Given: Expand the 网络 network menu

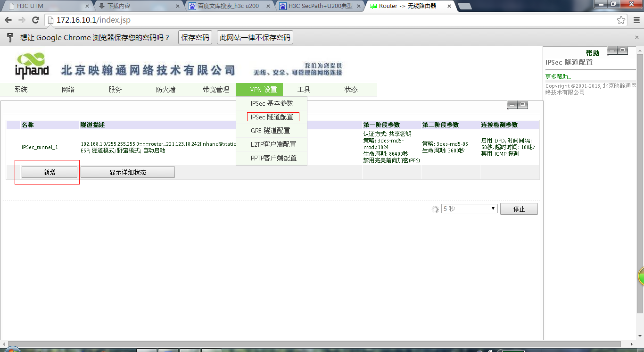Looking at the screenshot, I should pyautogui.click(x=68, y=90).
